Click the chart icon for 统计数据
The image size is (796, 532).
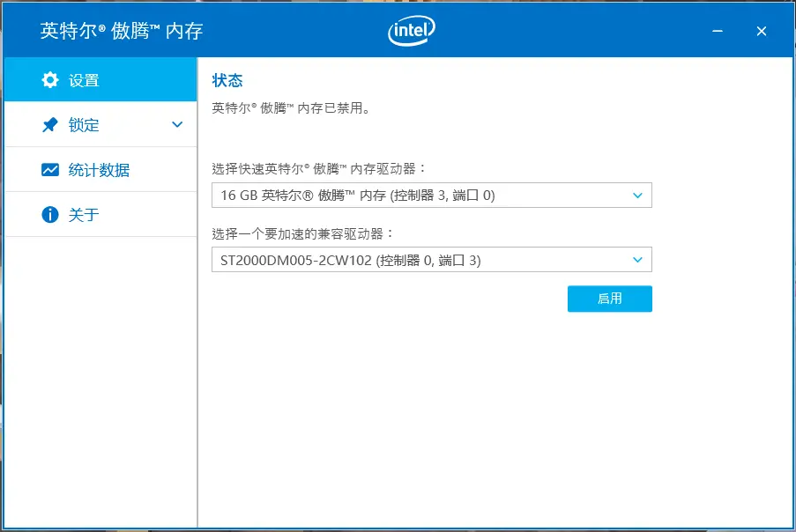(50, 170)
